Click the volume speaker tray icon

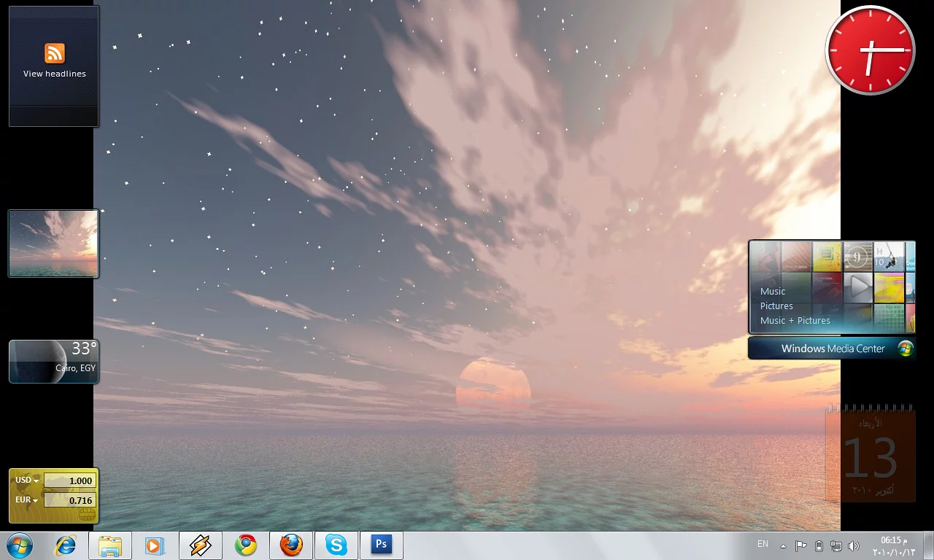click(854, 546)
